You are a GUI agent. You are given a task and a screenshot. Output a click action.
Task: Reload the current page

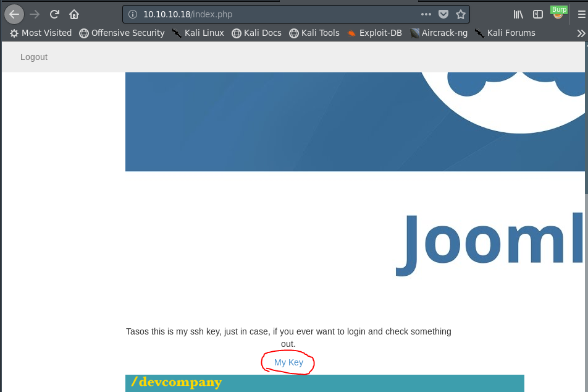(54, 14)
